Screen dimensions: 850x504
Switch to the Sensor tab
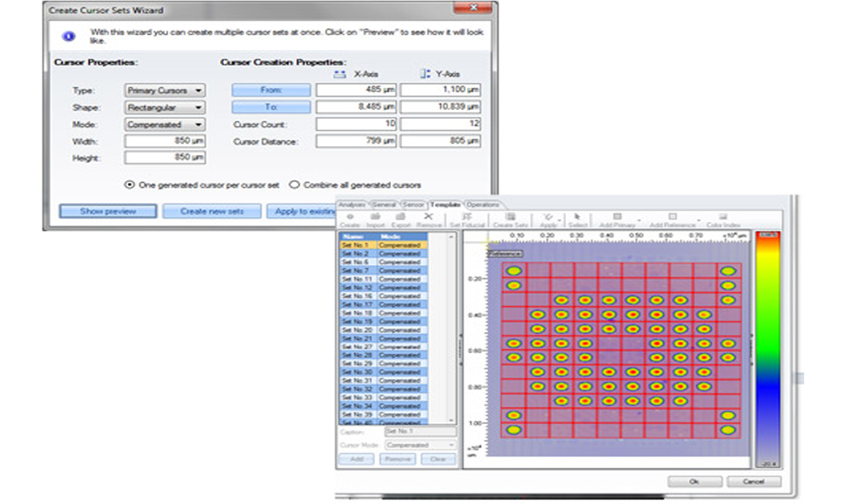tap(413, 205)
